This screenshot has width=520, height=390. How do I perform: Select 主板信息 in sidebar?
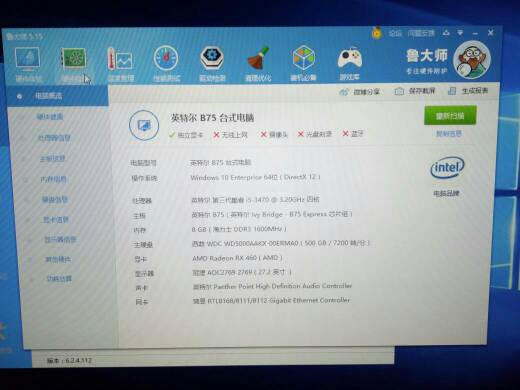click(52, 159)
